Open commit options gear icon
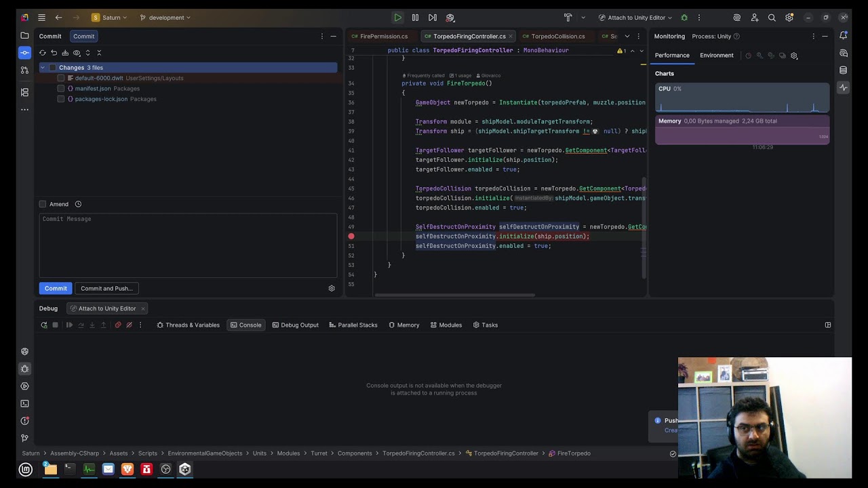The image size is (868, 488). tap(332, 288)
